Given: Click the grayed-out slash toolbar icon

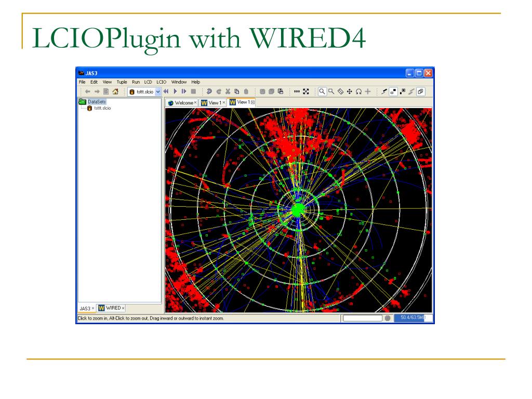Looking at the screenshot, I should click(411, 91).
